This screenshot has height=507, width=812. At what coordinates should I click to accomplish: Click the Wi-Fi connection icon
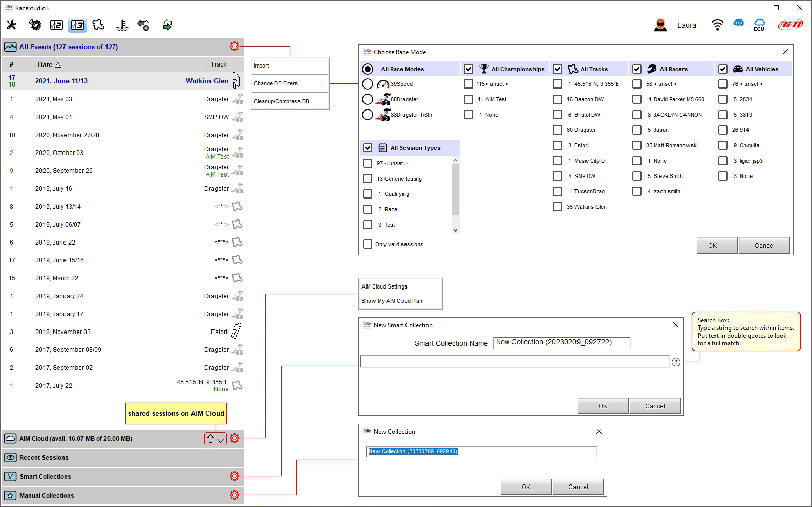pyautogui.click(x=717, y=25)
